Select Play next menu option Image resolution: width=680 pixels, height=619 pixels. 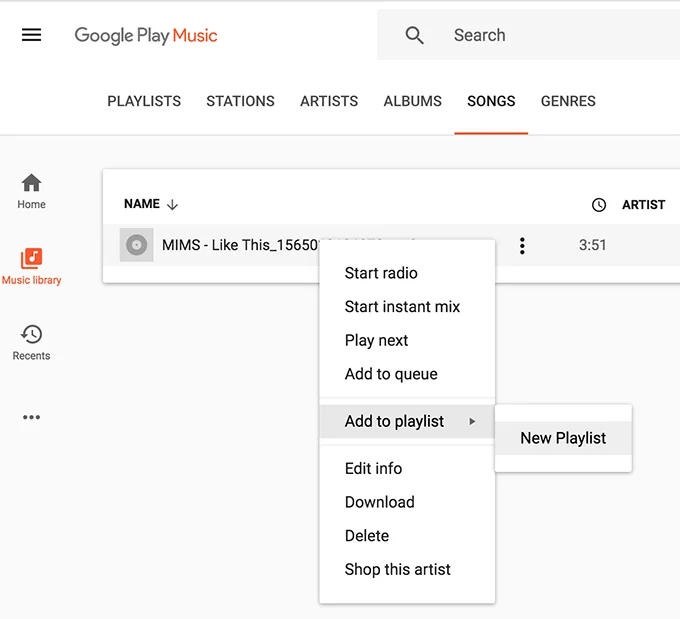click(x=407, y=340)
